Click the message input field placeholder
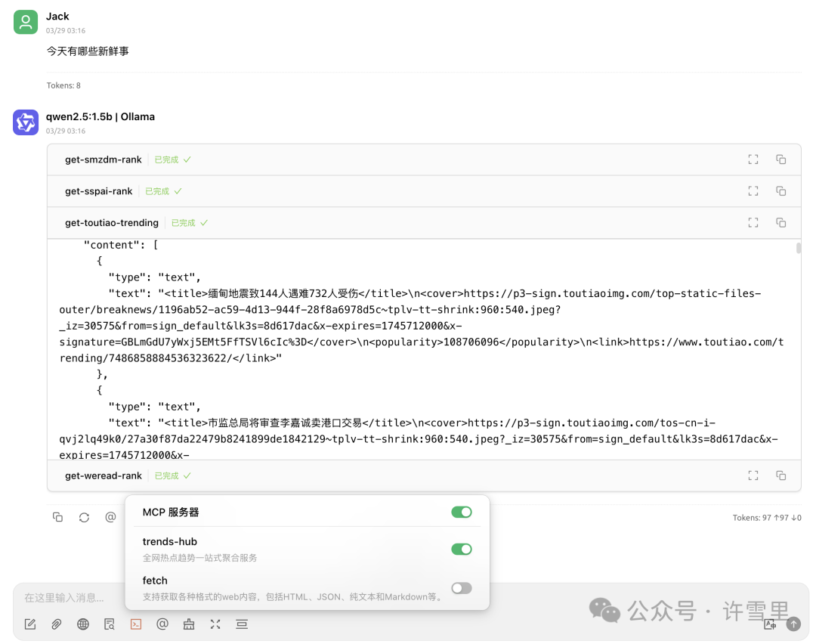816x644 pixels. point(64,598)
